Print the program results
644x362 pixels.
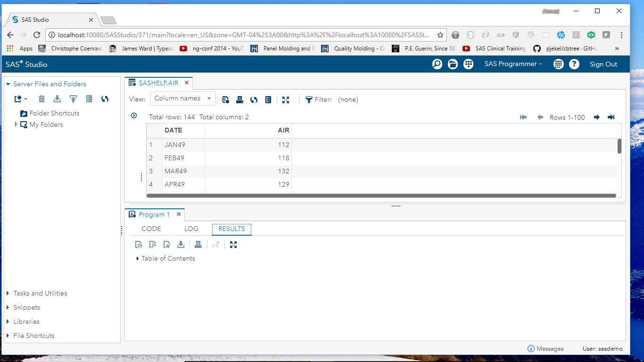pyautogui.click(x=198, y=244)
